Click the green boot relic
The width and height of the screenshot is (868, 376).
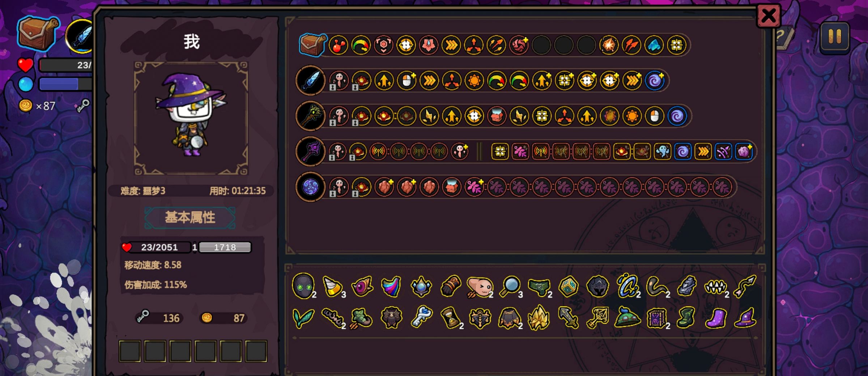pos(686,317)
